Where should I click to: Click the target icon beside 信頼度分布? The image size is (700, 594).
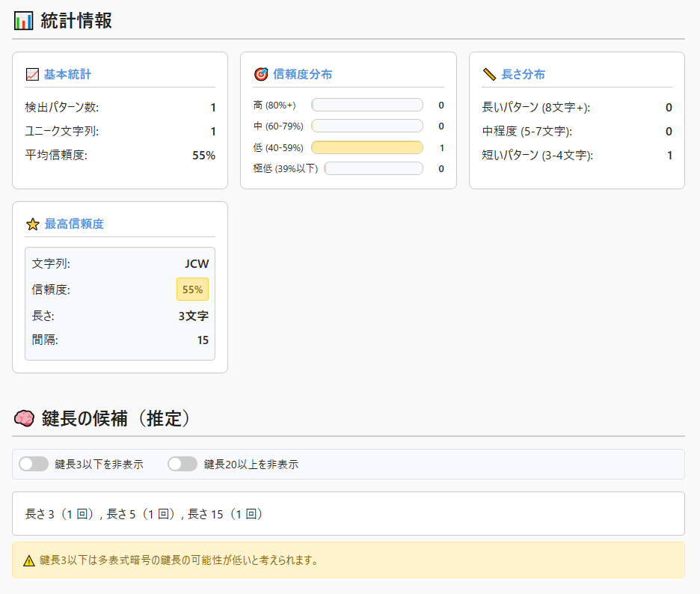pos(261,74)
